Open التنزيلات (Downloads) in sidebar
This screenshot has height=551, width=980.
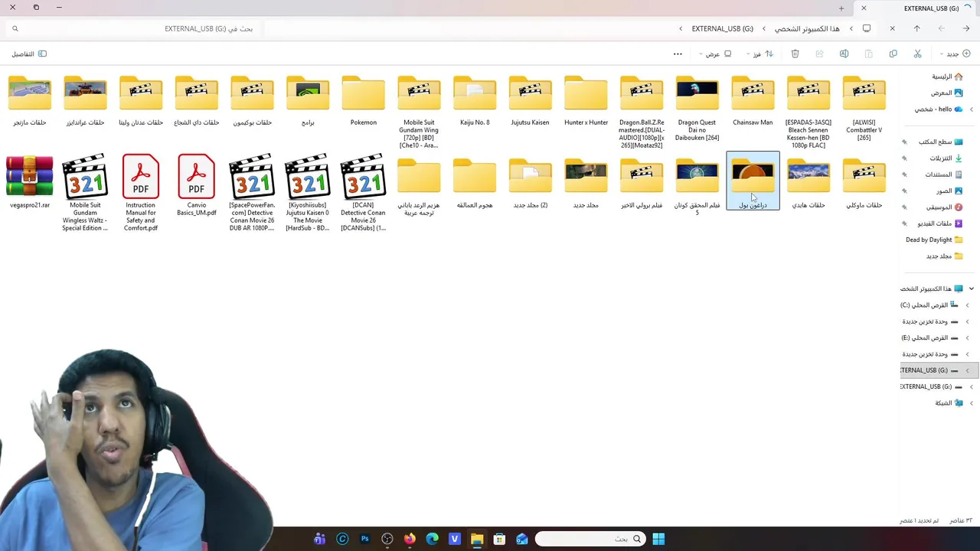click(946, 158)
